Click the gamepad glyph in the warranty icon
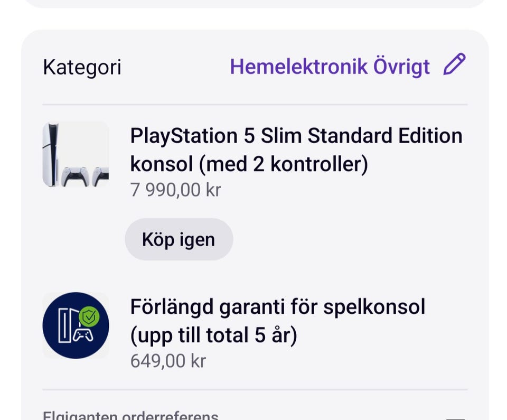The width and height of the screenshot is (507, 420). 83,335
